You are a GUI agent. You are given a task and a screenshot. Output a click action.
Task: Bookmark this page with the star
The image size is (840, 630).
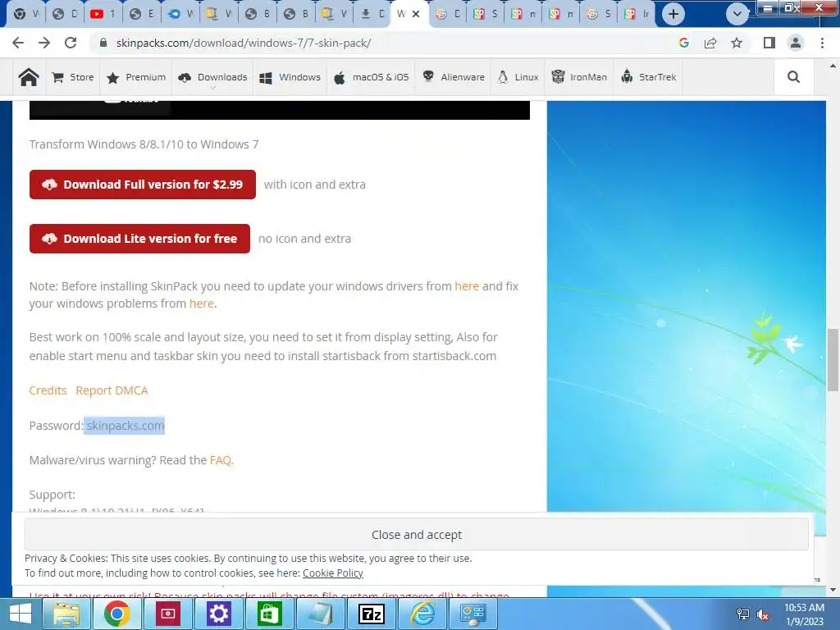(x=737, y=43)
